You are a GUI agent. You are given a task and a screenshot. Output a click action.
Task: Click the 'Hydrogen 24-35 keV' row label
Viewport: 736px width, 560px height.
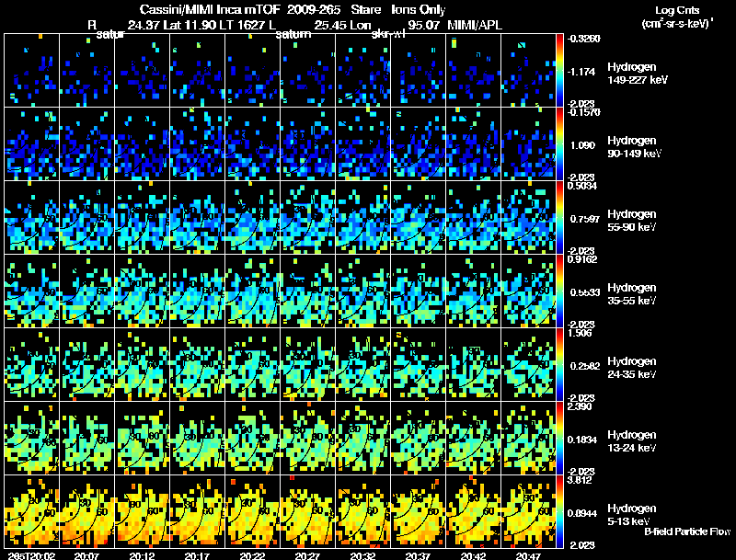(x=632, y=368)
